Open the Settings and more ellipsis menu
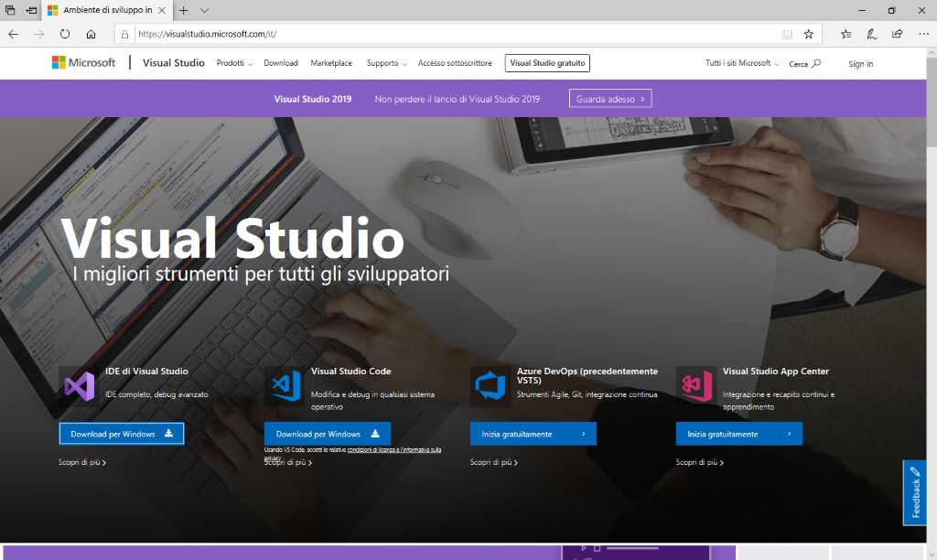Viewport: 937px width, 560px height. [923, 34]
